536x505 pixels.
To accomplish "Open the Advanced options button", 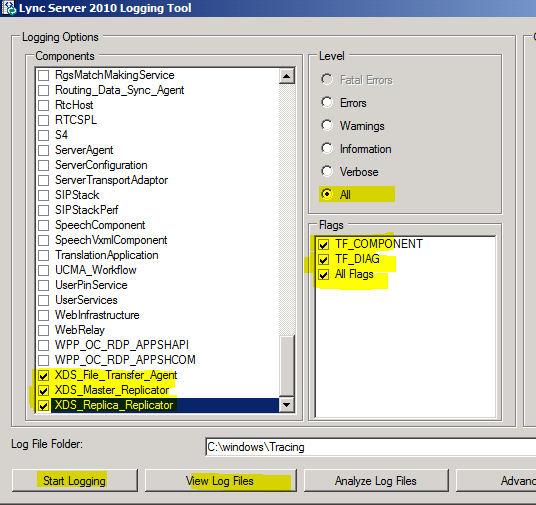I will click(x=496, y=481).
